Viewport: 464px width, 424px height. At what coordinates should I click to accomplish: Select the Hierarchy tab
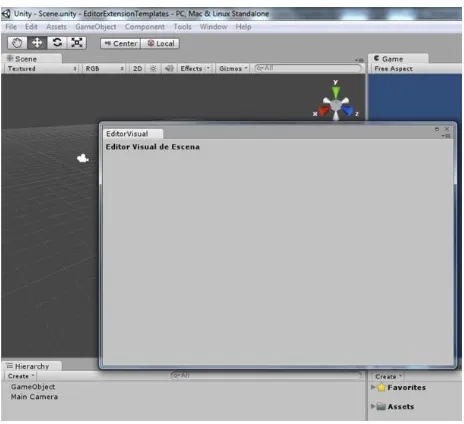[x=32, y=366]
